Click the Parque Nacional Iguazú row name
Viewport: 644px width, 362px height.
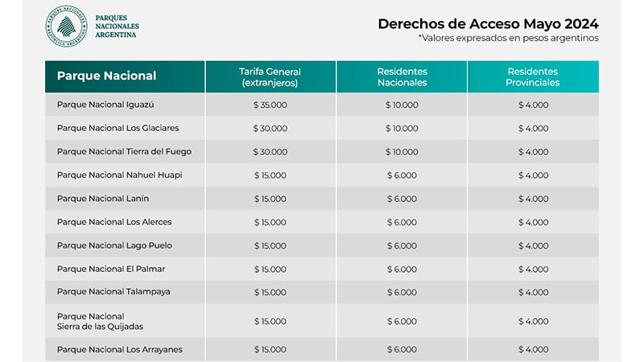pyautogui.click(x=105, y=105)
